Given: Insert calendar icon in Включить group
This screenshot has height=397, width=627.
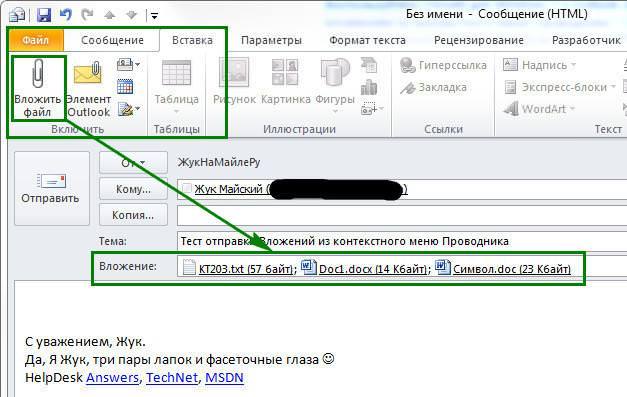Looking at the screenshot, I should 125,86.
